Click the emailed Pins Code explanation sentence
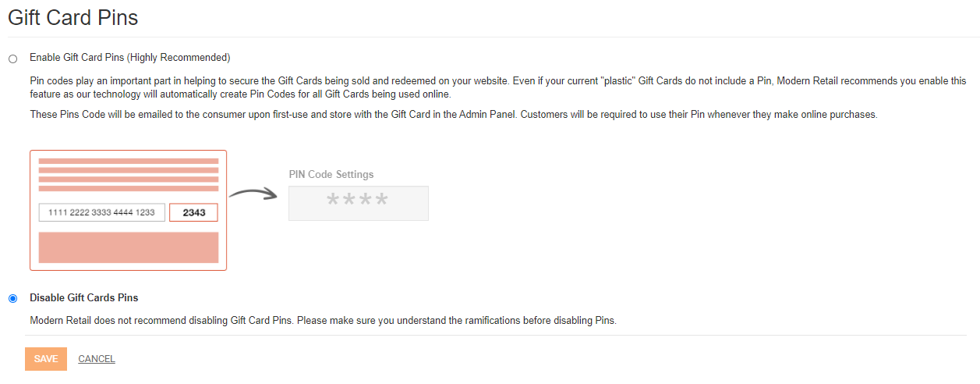Viewport: 980px width, 384px height. (x=454, y=115)
